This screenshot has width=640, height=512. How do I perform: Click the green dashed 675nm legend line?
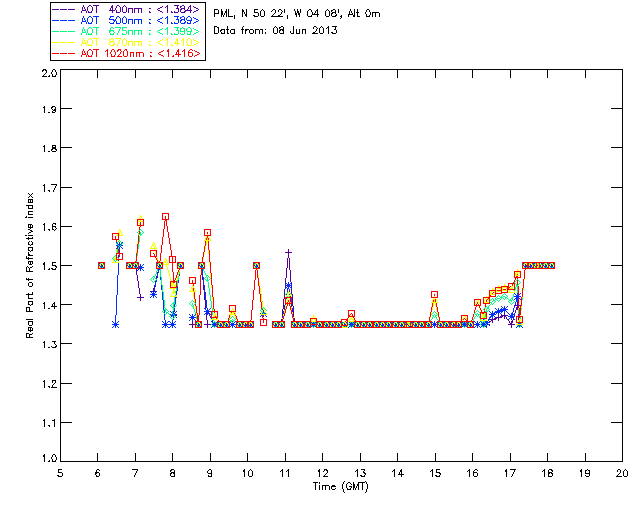pos(64,31)
